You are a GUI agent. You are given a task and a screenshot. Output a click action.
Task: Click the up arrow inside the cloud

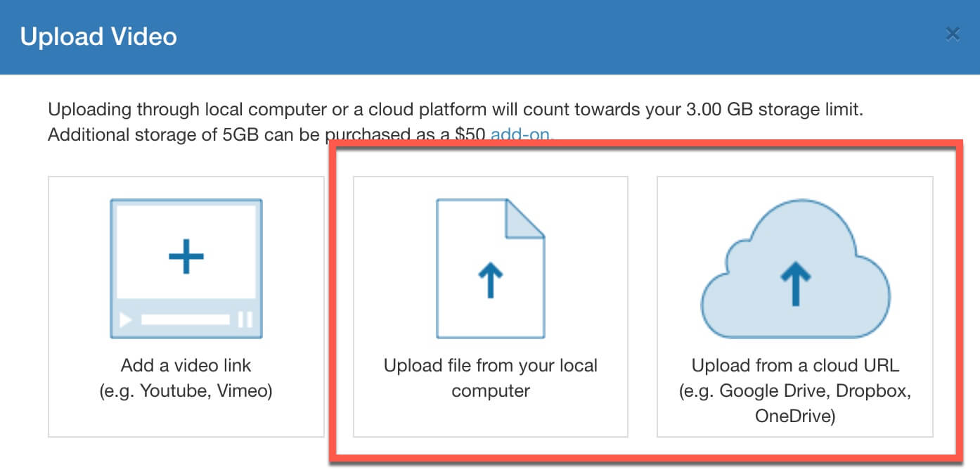(795, 281)
